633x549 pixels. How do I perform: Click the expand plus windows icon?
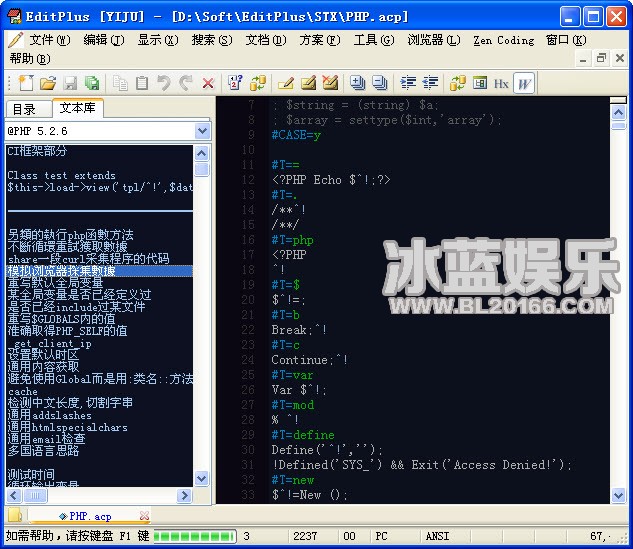pyautogui.click(x=357, y=83)
